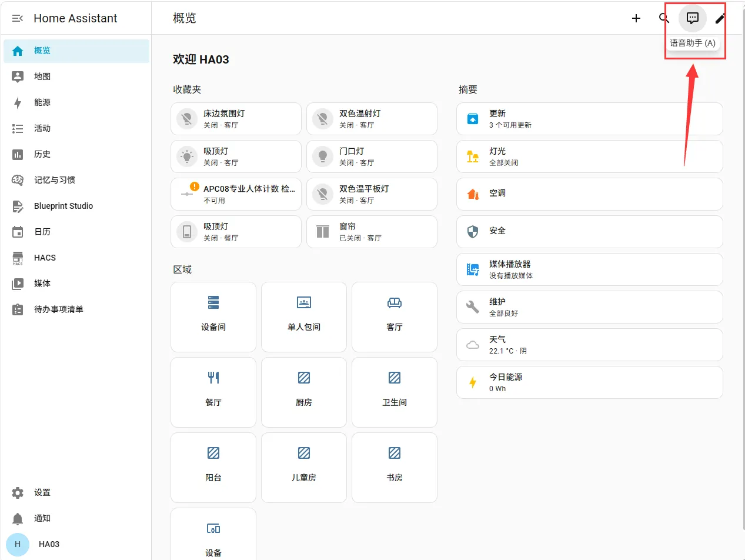This screenshot has height=560, width=745.
Task: Open 历史 history page
Action: click(76, 154)
